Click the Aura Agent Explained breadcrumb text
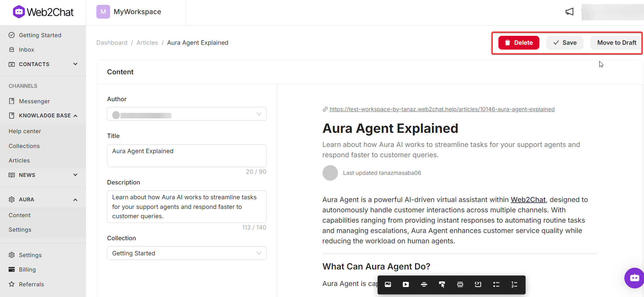 pos(198,43)
